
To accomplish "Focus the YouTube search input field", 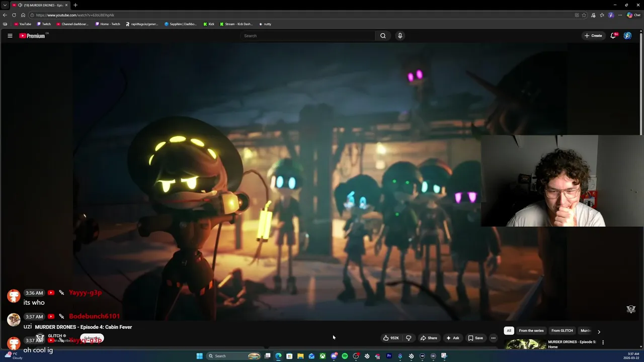I will [308, 36].
